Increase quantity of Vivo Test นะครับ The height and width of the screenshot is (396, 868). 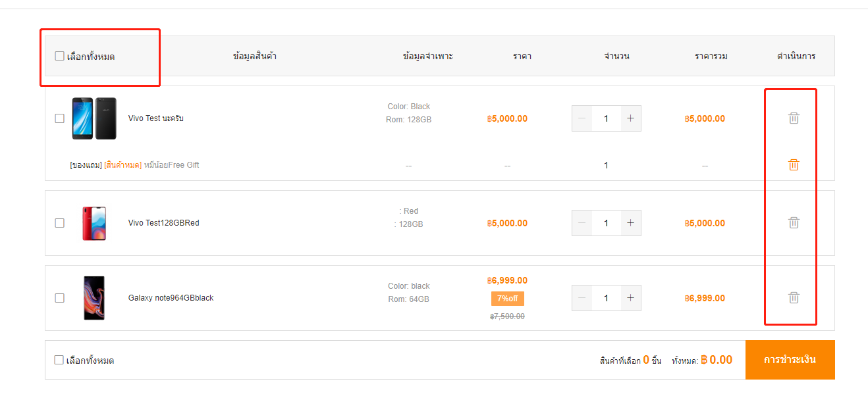pyautogui.click(x=630, y=118)
